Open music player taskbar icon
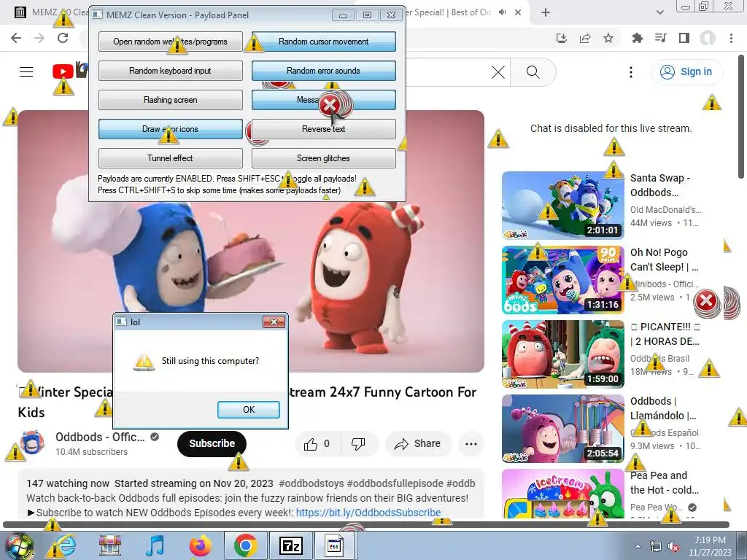This screenshot has height=560, width=747. point(155,545)
